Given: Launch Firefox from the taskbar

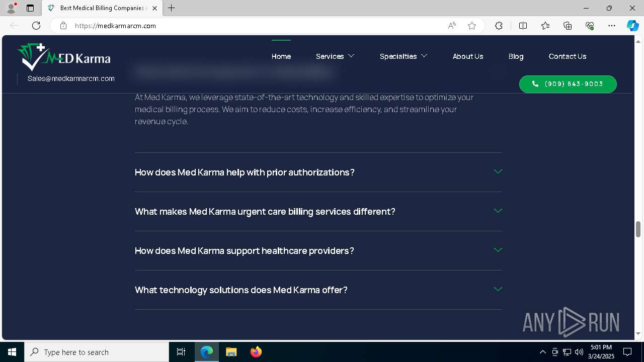Looking at the screenshot, I should 256,352.
